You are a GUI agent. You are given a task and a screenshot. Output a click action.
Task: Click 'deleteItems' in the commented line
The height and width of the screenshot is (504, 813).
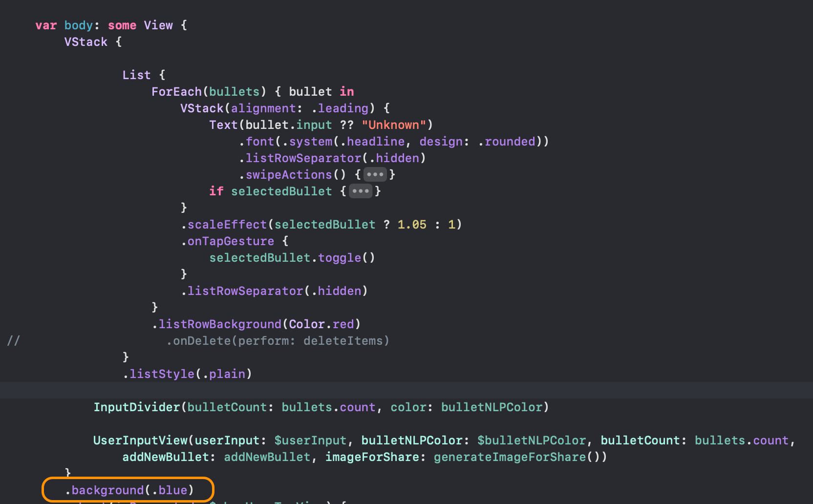coord(343,341)
